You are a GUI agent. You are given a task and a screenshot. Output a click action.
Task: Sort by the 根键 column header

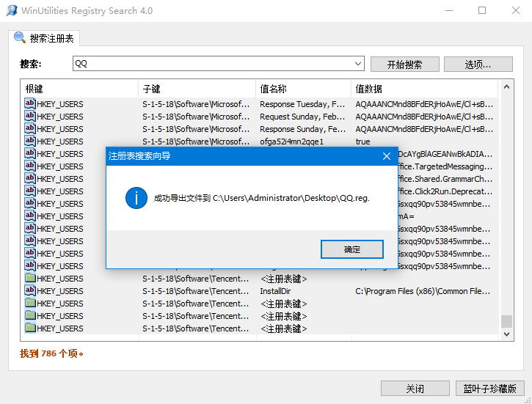(79, 89)
